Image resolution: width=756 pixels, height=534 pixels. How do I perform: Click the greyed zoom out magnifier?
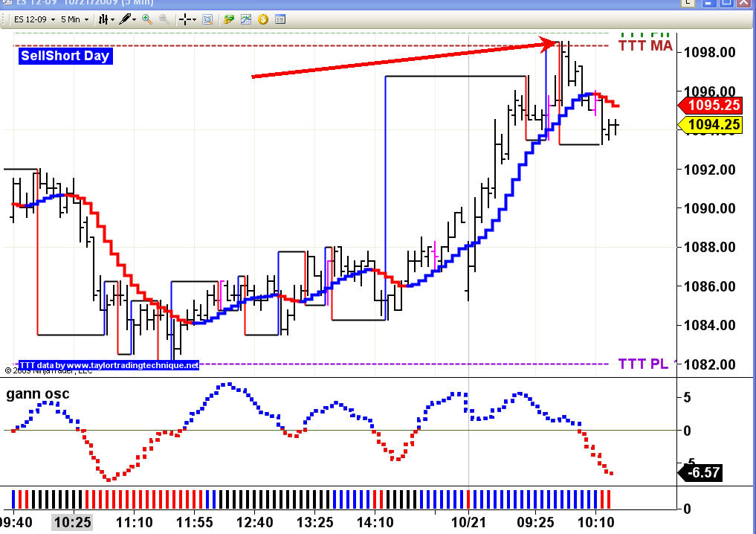(x=164, y=20)
